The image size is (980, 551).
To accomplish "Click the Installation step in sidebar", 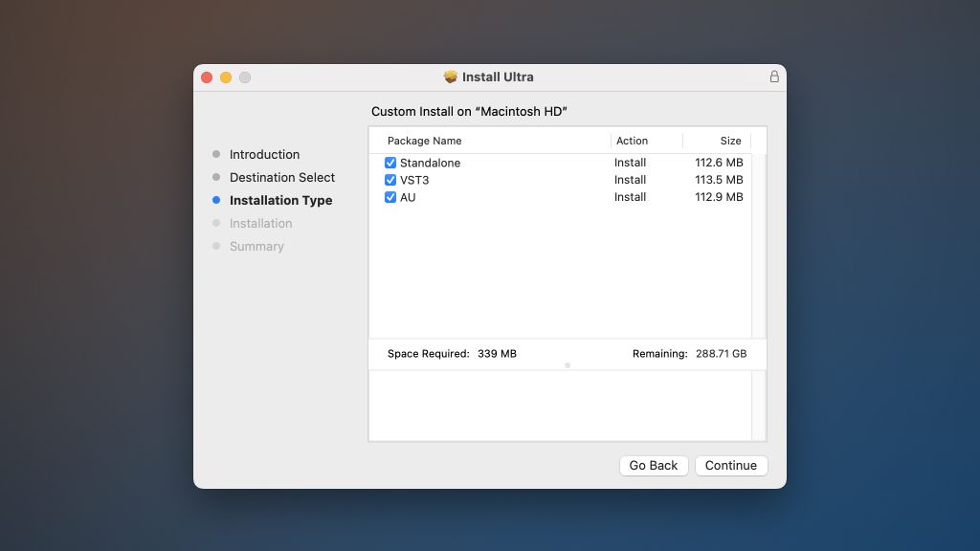I will (x=260, y=224).
